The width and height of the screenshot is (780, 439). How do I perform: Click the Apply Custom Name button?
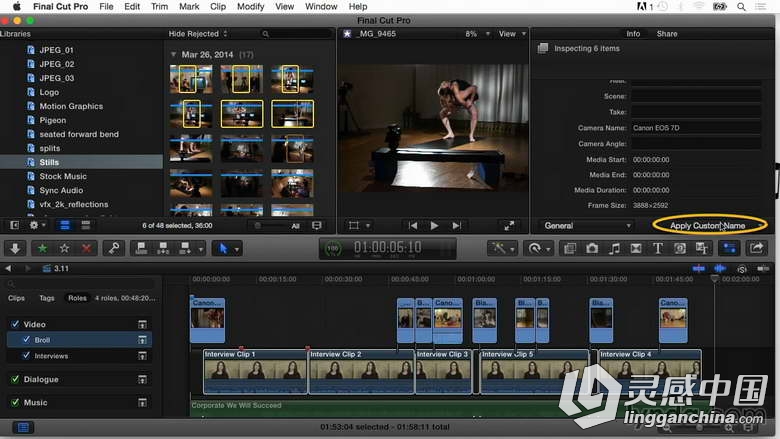click(707, 226)
